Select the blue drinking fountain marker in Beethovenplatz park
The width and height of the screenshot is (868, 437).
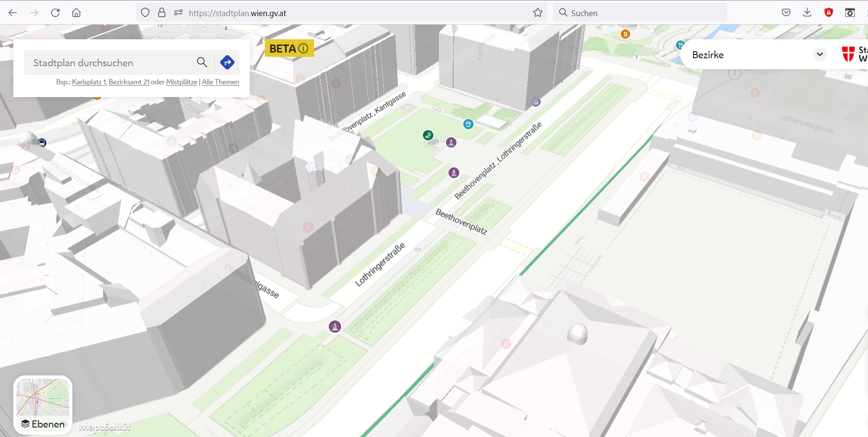point(468,124)
